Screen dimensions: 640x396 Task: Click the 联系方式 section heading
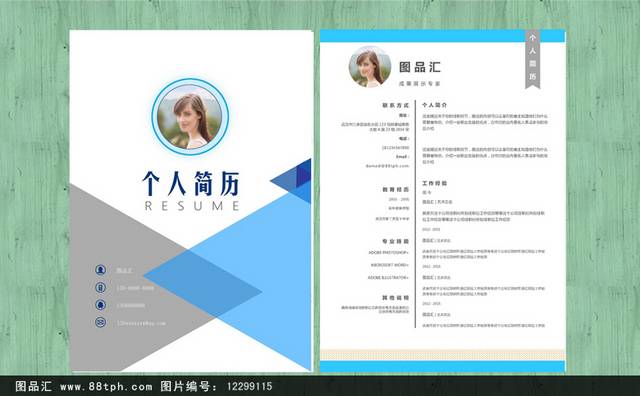[x=396, y=105]
